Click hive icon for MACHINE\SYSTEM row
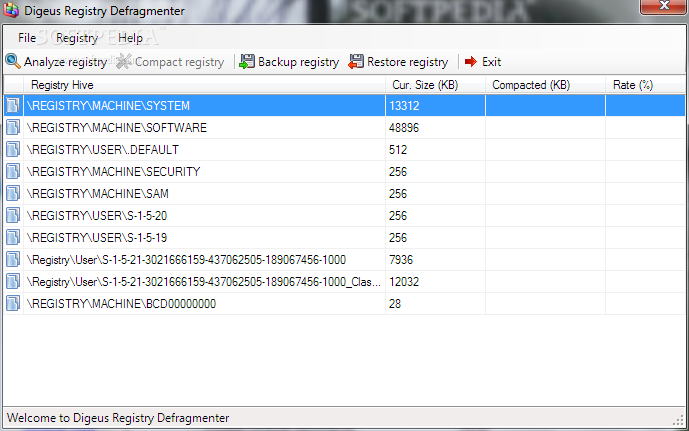Viewport: 689px width, 431px height. [x=13, y=105]
